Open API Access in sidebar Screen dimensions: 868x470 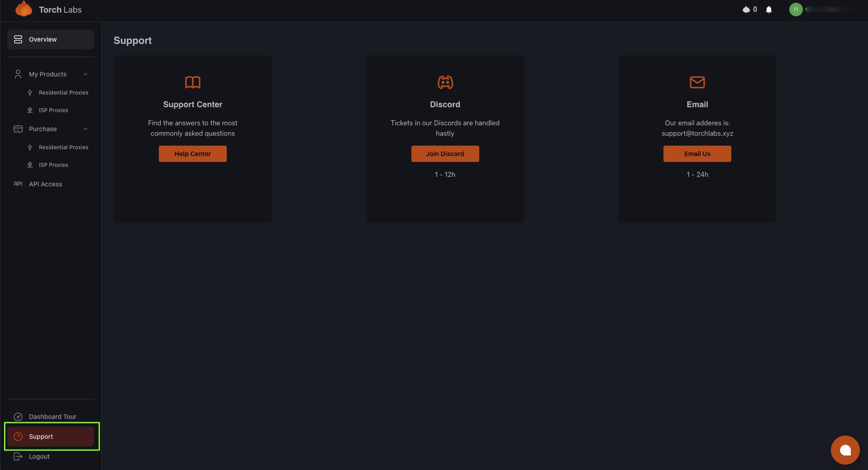45,184
